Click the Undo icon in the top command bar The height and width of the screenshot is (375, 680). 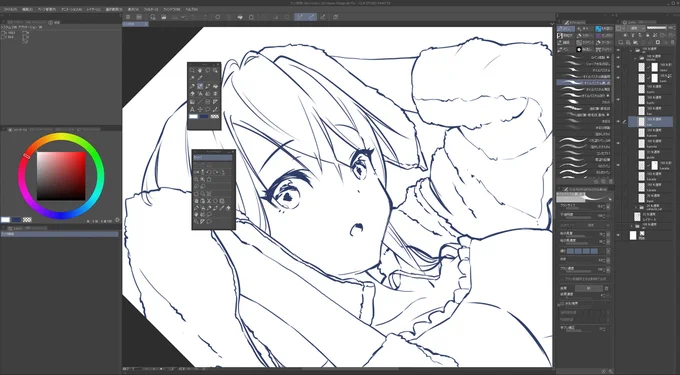[x=194, y=17]
